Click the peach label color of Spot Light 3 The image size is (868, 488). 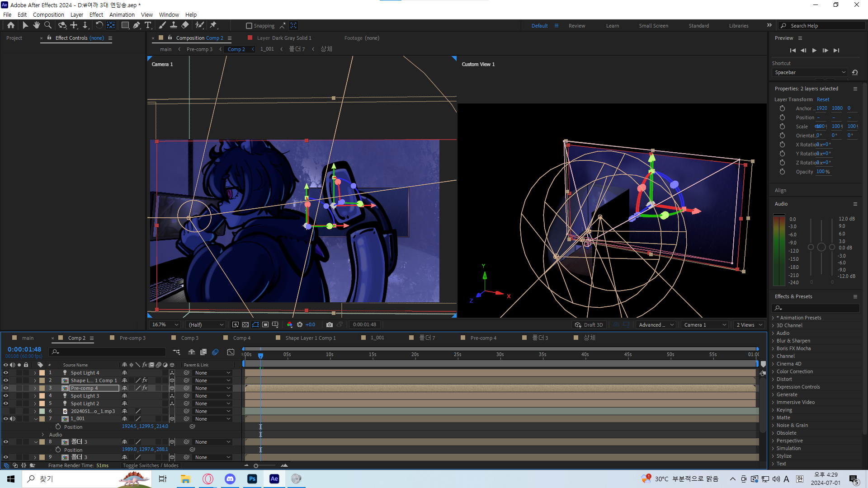42,396
